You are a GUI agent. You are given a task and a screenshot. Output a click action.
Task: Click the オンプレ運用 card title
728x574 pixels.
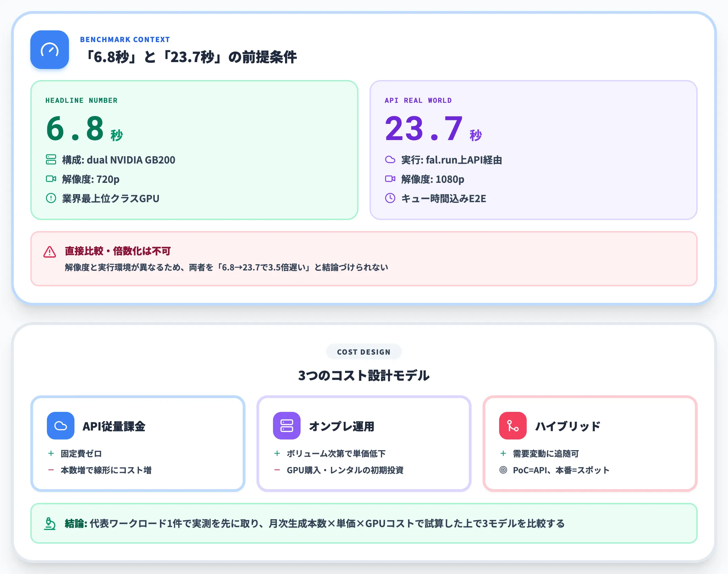coord(342,426)
